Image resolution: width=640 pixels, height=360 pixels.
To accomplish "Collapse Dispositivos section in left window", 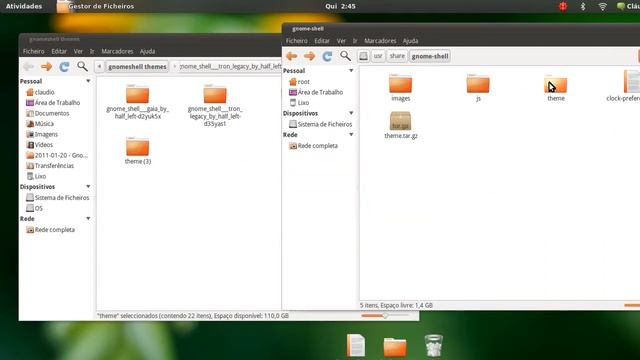I will (x=88, y=187).
